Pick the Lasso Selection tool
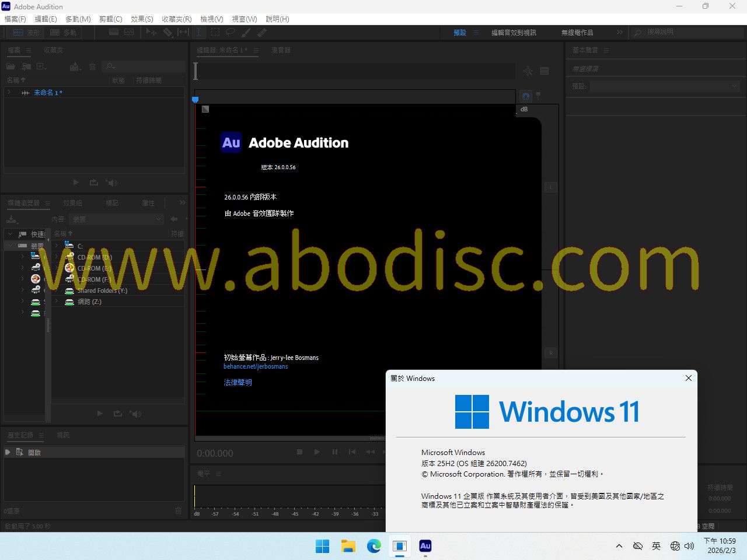Screen dimensions: 747x560 [231, 33]
